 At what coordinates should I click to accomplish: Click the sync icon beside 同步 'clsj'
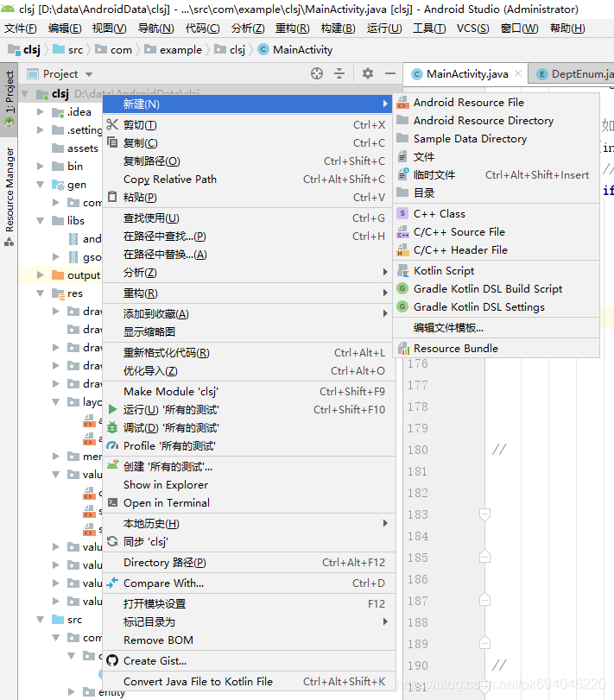(112, 541)
